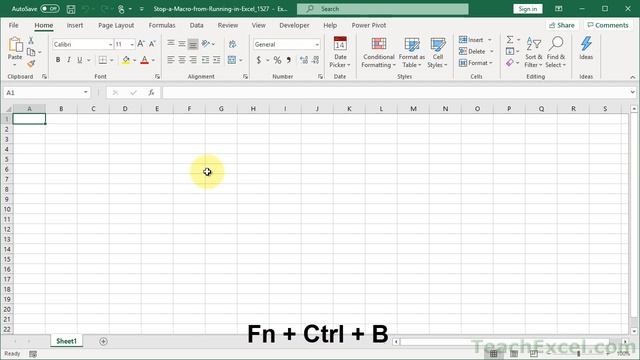Select the Format Painter brush
The height and width of the screenshot is (360, 640).
[x=31, y=64]
